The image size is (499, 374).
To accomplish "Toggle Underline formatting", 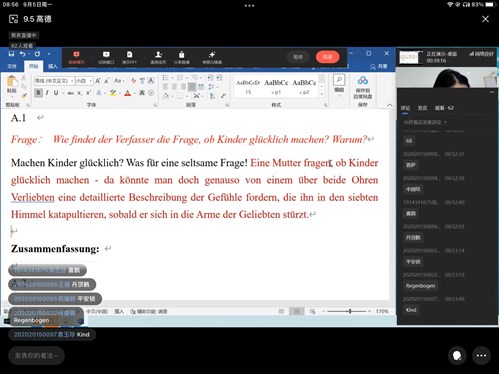I will pos(56,93).
